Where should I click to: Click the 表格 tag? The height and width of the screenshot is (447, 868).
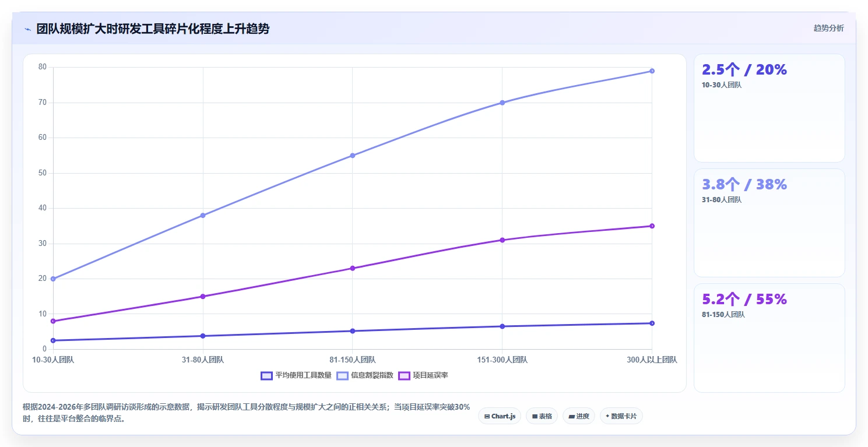pos(542,416)
